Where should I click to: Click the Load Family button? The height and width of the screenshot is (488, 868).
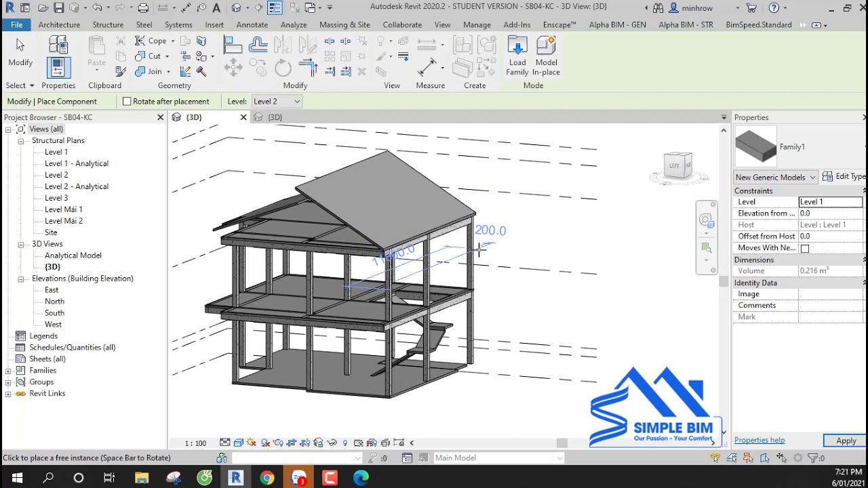coord(517,56)
